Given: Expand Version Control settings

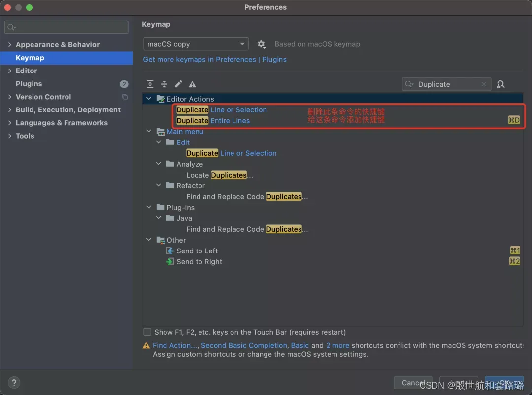Looking at the screenshot, I should point(9,97).
